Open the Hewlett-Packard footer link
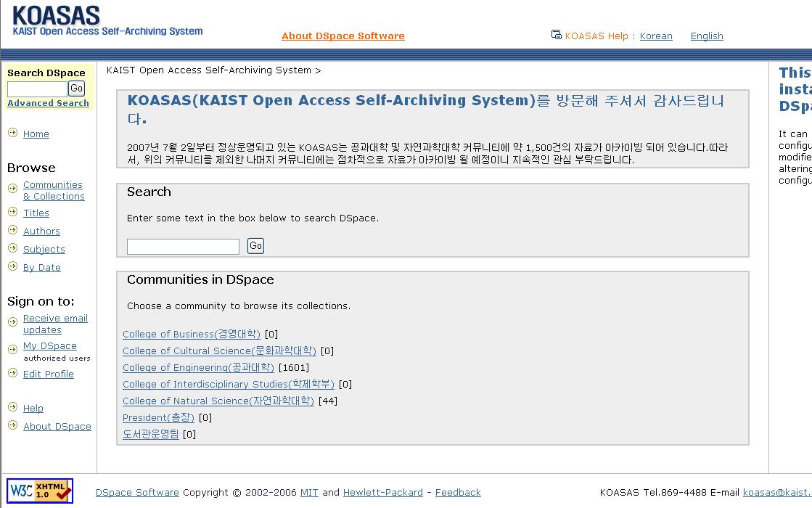This screenshot has width=812, height=508. pos(382,493)
